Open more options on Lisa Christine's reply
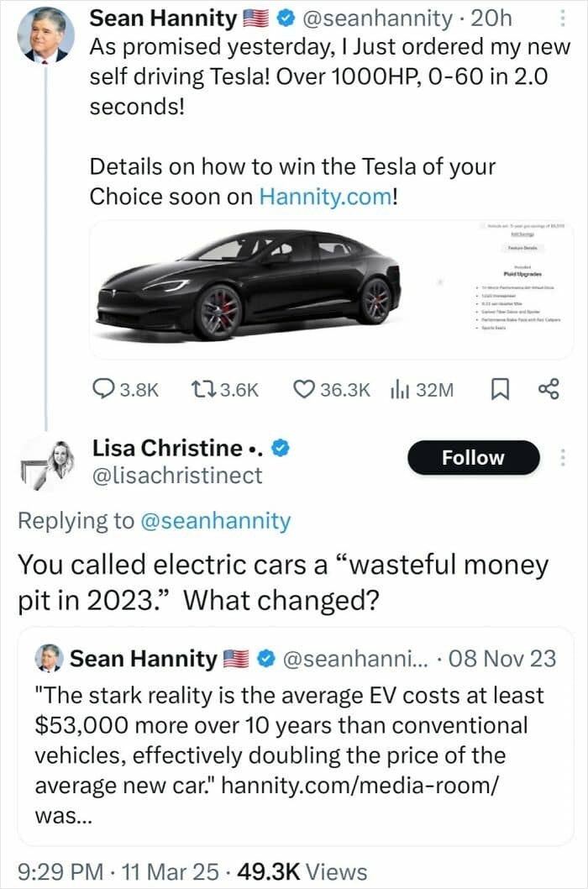Viewport: 588px width, 889px height. pyautogui.click(x=562, y=458)
